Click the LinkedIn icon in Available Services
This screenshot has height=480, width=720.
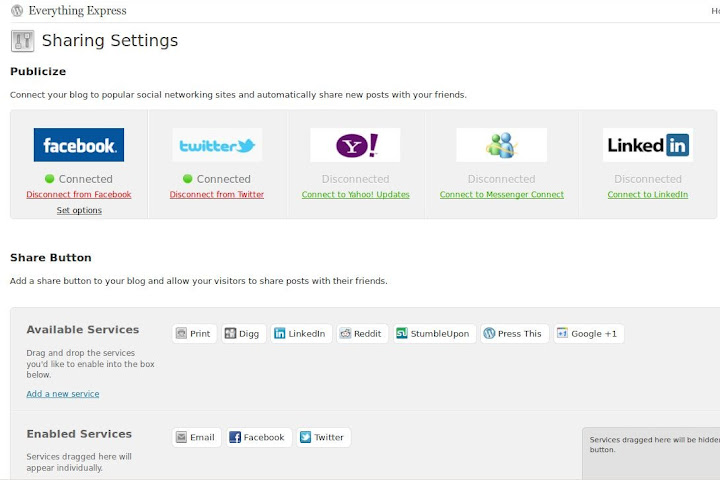280,333
